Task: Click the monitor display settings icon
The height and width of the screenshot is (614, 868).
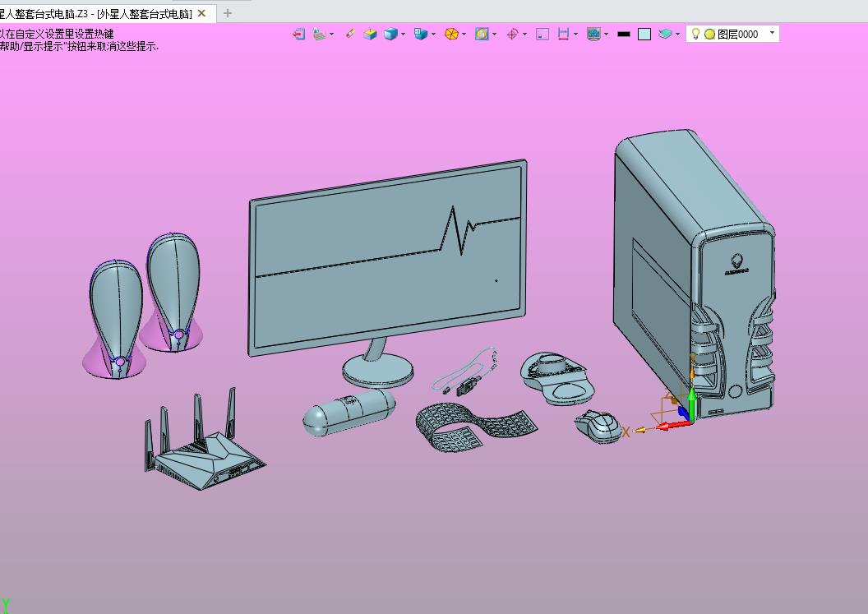Action: (x=594, y=35)
